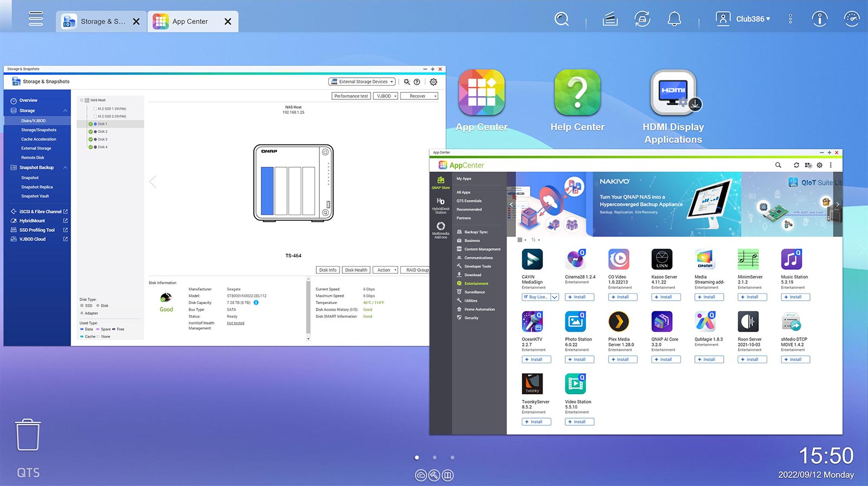Open Storage & Snapshots global settings gear
The image size is (868, 486).
(433, 82)
